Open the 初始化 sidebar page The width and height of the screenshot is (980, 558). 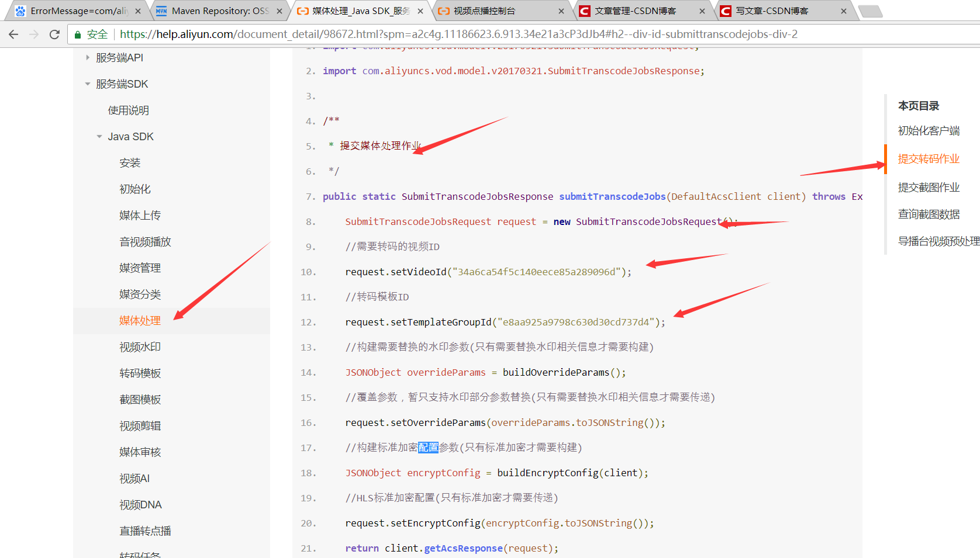click(x=135, y=189)
